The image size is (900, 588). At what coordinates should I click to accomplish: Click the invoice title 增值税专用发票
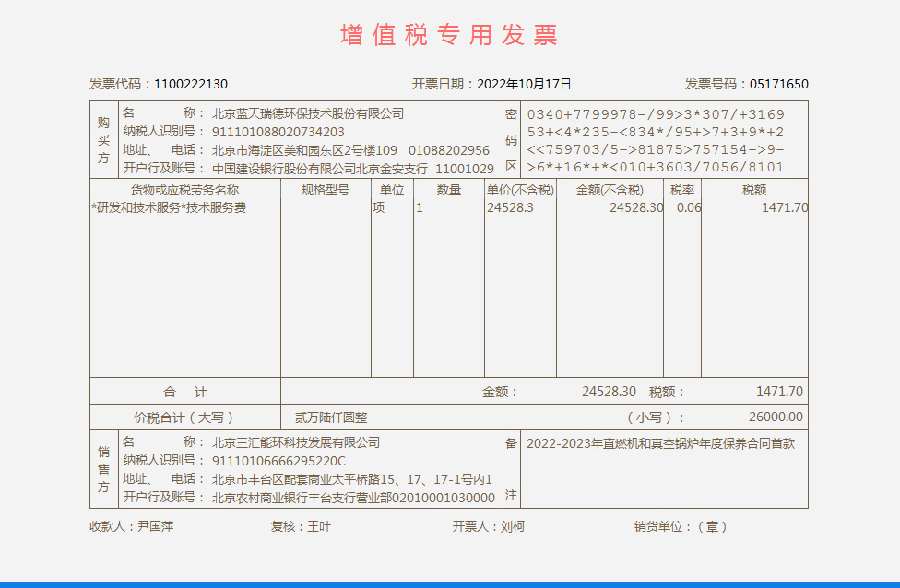click(x=449, y=35)
